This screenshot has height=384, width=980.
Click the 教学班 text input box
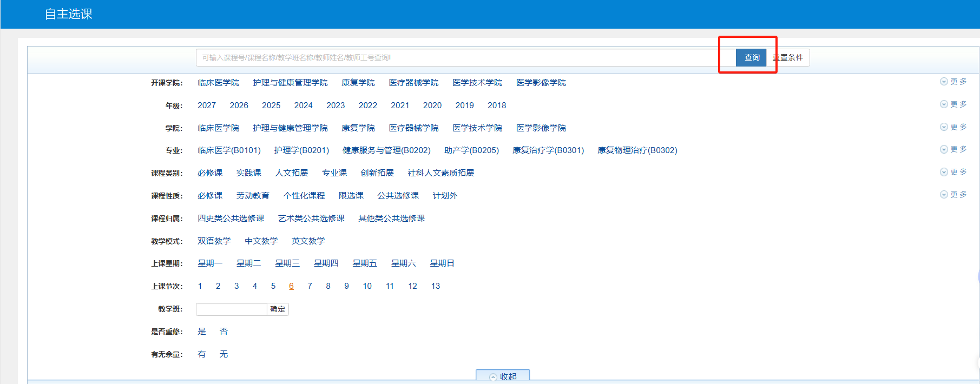click(x=232, y=309)
